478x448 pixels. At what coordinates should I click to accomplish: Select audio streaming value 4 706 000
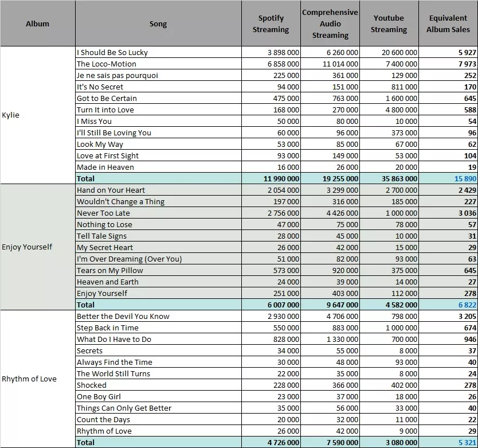tap(330, 316)
